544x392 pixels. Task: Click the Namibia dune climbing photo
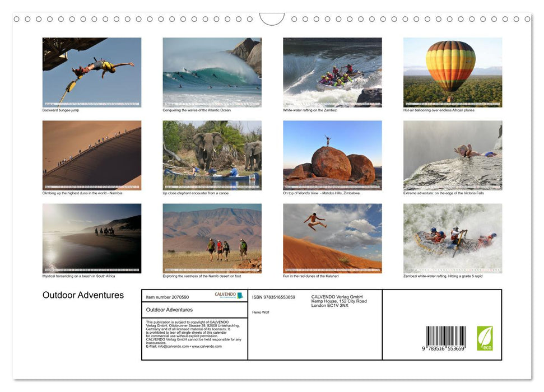(92, 155)
